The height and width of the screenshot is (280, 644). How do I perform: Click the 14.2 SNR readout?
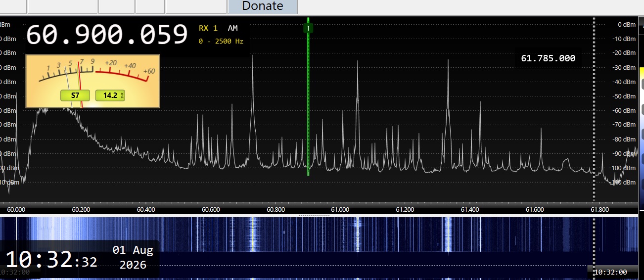click(110, 95)
